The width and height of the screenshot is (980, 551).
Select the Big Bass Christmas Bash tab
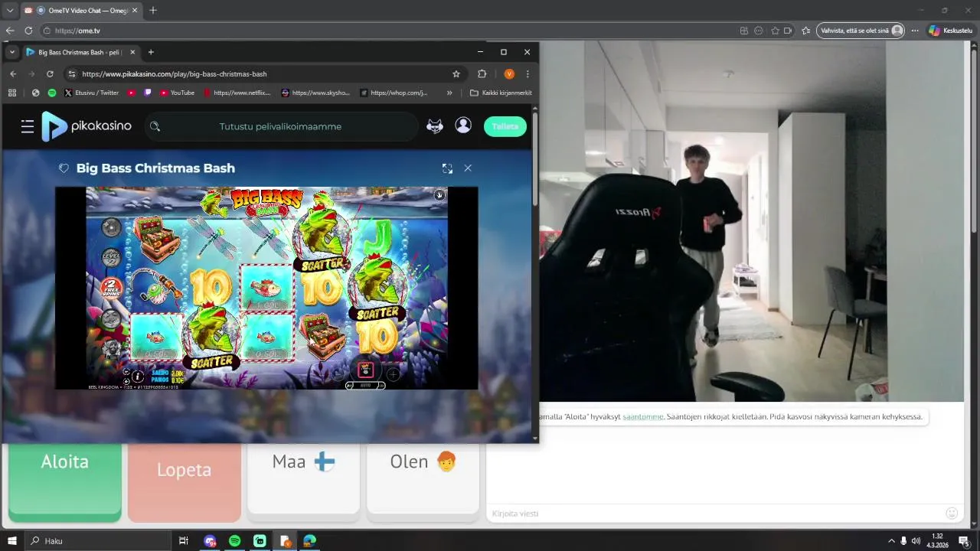click(x=81, y=52)
